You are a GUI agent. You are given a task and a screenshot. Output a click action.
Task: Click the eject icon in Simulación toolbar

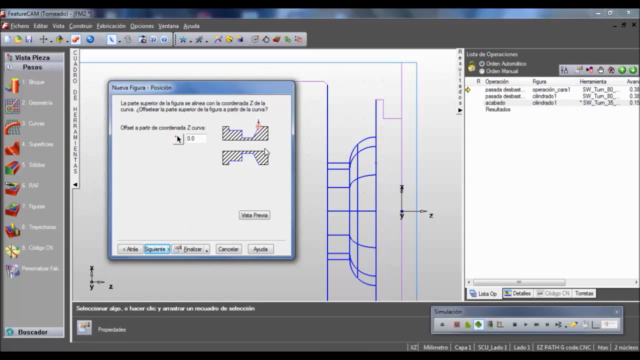[x=442, y=324]
